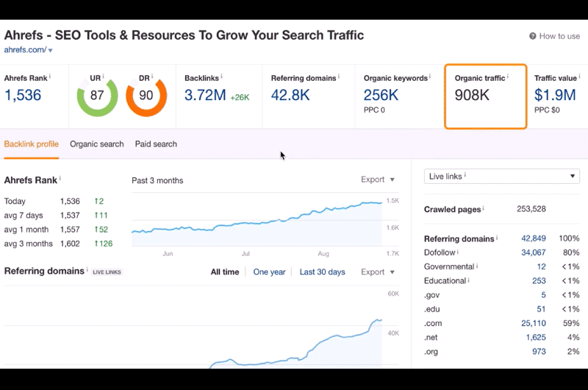Open the Educational 253 link
The image size is (588, 390).
point(539,281)
